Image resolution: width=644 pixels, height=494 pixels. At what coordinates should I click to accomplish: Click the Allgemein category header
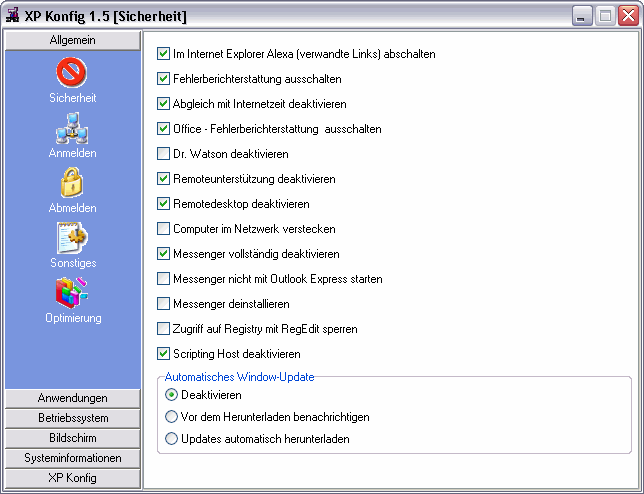pyautogui.click(x=72, y=40)
